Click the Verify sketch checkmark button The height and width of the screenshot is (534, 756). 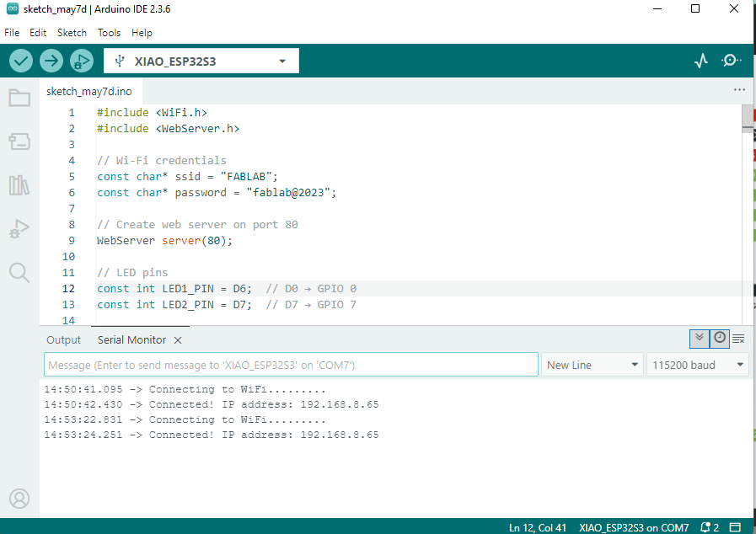[21, 61]
